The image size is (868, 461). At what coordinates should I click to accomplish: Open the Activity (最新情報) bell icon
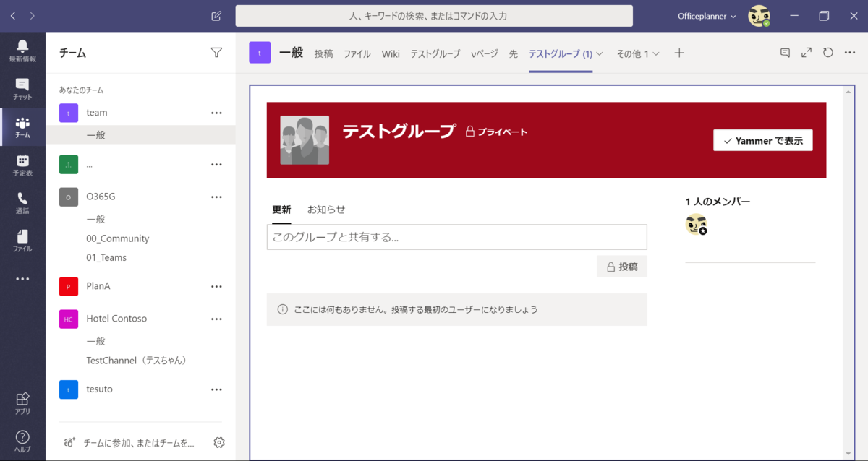[22, 51]
